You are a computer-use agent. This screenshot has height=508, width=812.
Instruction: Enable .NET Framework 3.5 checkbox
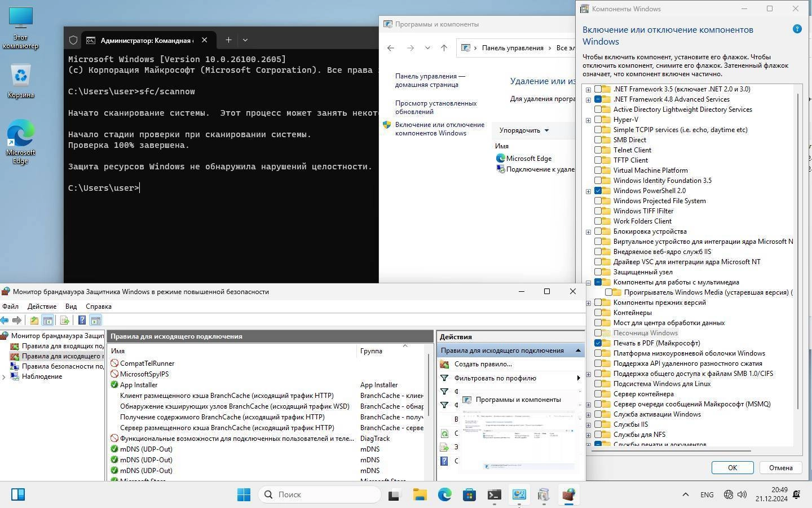[x=598, y=89]
